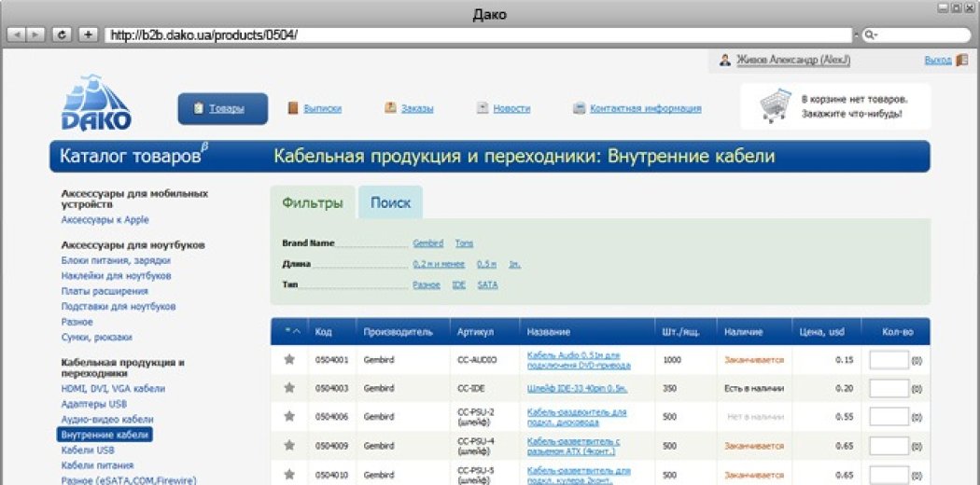Click the browser back arrow
This screenshot has height=485, width=980.
click(x=16, y=35)
